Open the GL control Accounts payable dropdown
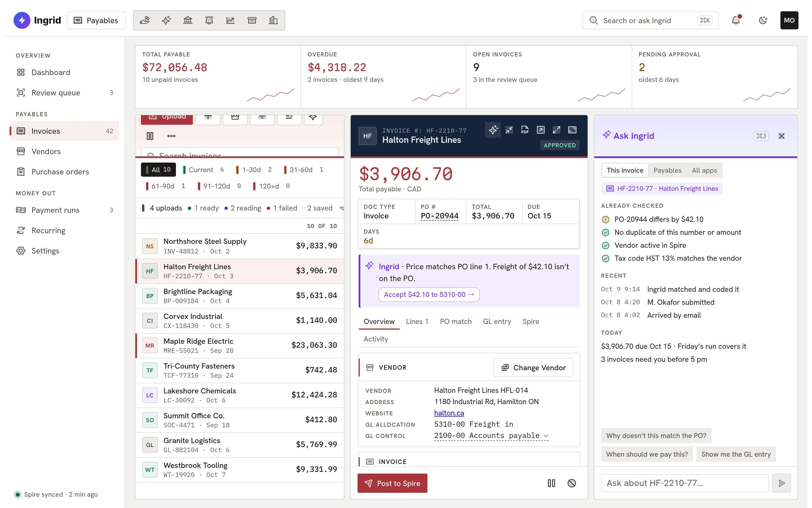The width and height of the screenshot is (812, 508). click(x=491, y=436)
